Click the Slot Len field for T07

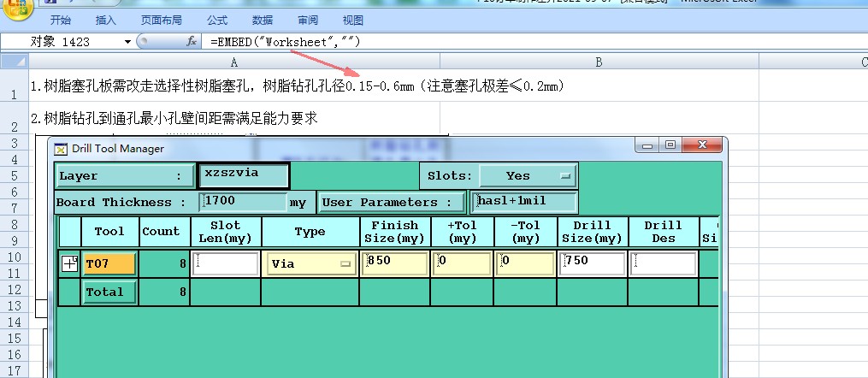[225, 264]
